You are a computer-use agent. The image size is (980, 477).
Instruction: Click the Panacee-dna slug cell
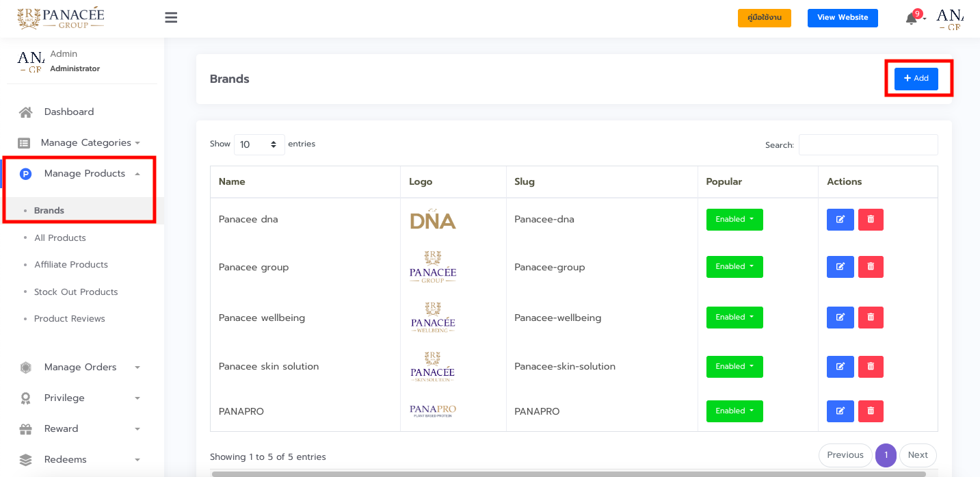(x=544, y=220)
